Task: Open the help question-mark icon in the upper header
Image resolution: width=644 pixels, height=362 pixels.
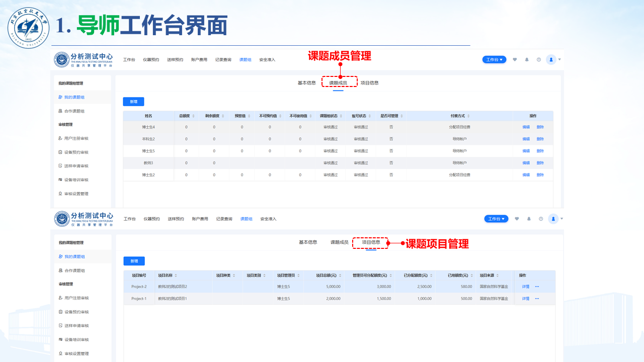Action: click(539, 59)
